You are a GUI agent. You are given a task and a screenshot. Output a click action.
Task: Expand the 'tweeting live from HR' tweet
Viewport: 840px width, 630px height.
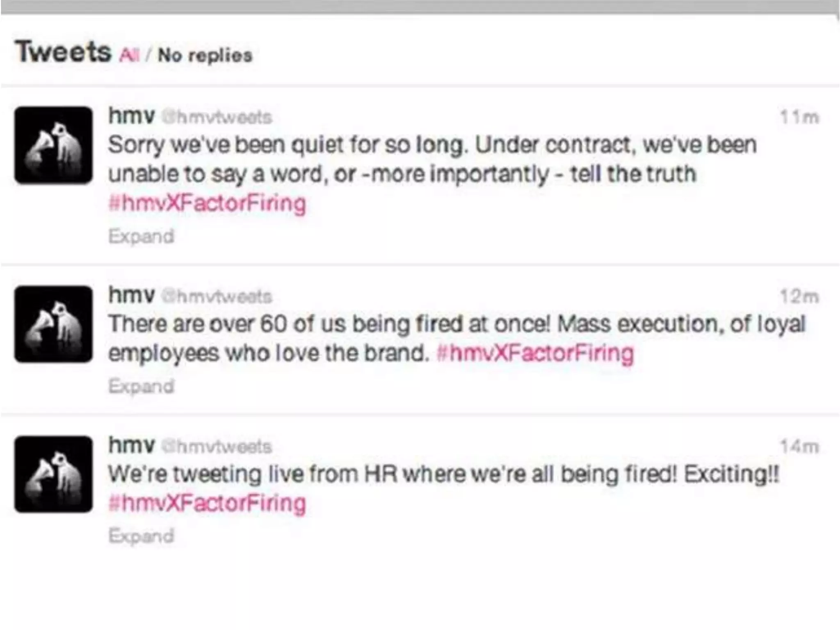(141, 536)
